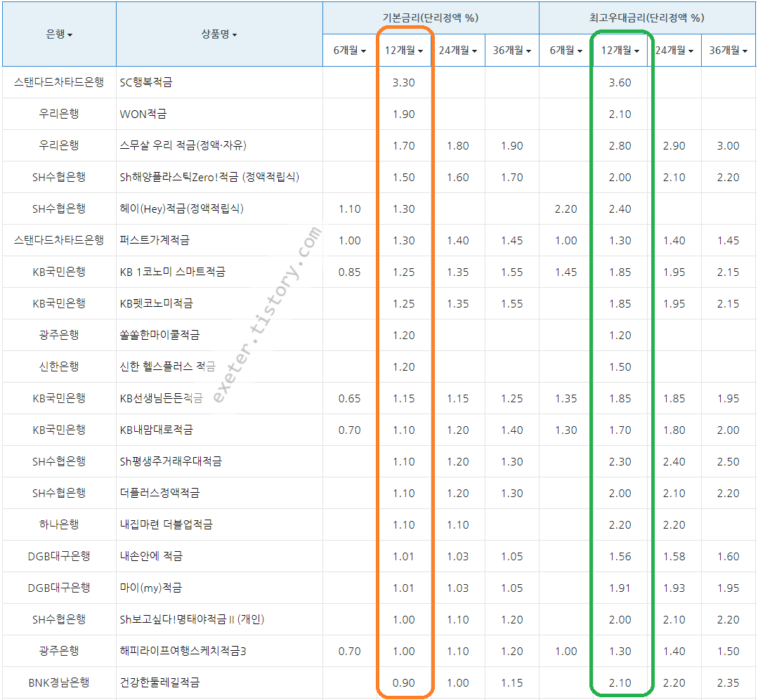Sort by 6개월 under 기본금리

[x=350, y=51]
